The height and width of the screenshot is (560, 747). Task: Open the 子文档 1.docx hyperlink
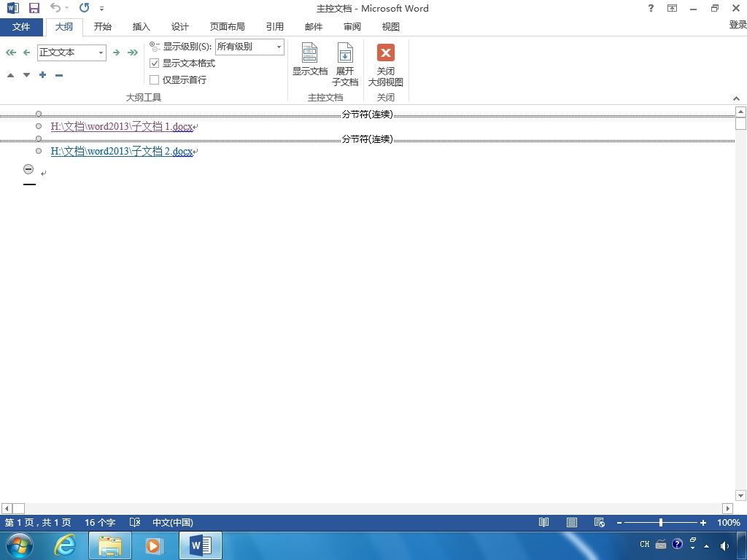(122, 127)
